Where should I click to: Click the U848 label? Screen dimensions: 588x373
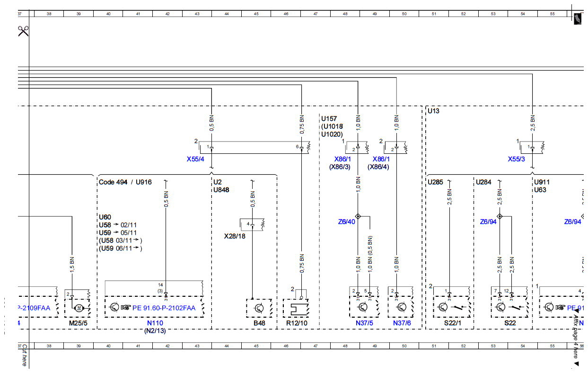[x=221, y=190]
